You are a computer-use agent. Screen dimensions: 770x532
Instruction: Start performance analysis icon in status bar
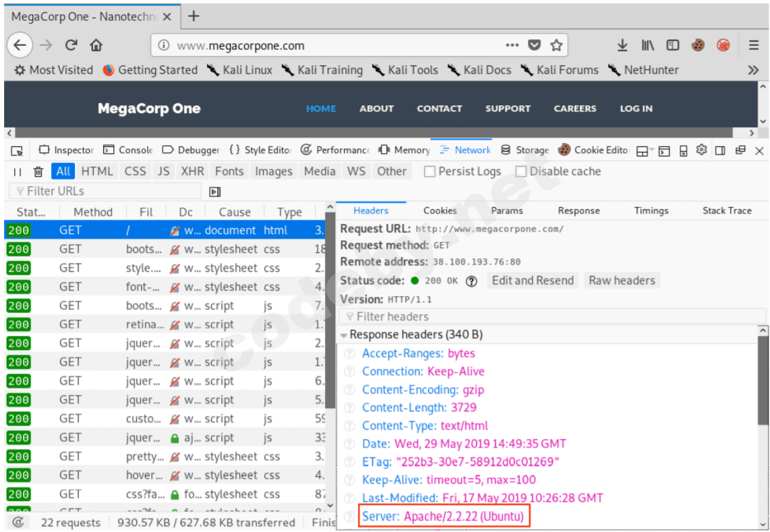click(x=18, y=522)
